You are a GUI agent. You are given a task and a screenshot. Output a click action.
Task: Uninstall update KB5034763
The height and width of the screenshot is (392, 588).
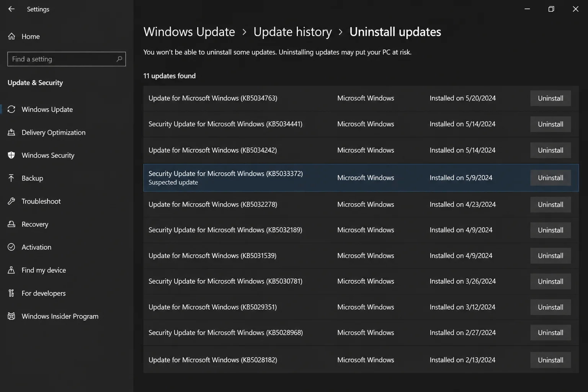point(550,98)
